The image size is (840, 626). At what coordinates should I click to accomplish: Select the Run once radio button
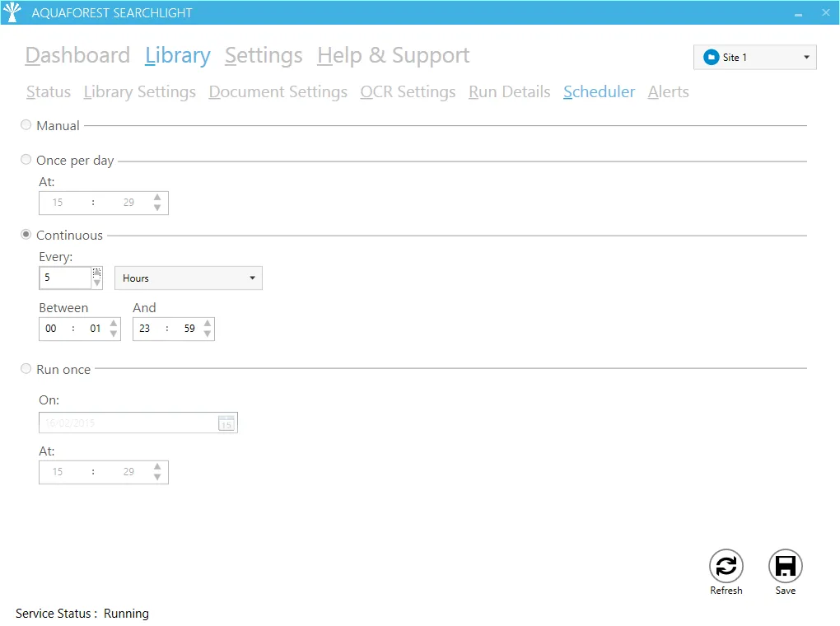26,368
